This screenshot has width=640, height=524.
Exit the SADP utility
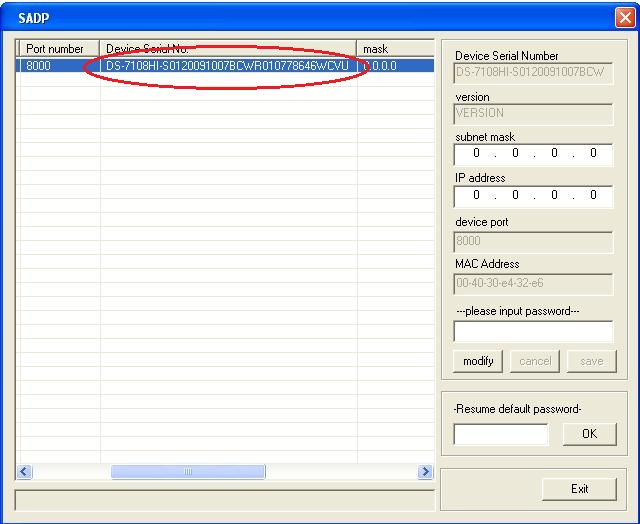579,489
